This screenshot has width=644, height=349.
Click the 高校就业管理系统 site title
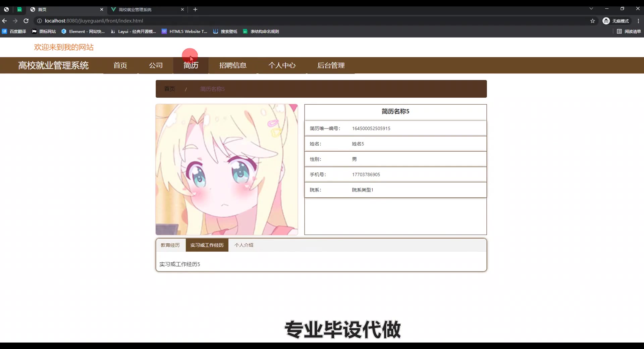click(x=53, y=65)
